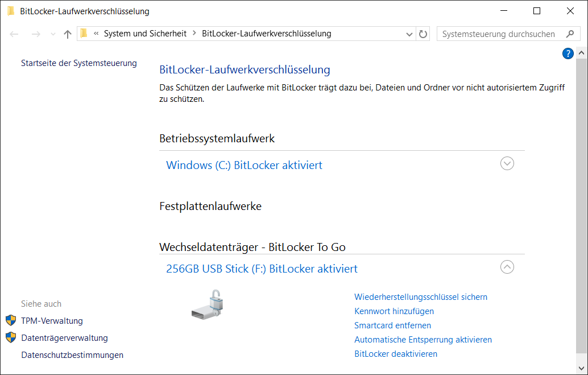Open Datenschutzbestimmungen

[x=72, y=355]
